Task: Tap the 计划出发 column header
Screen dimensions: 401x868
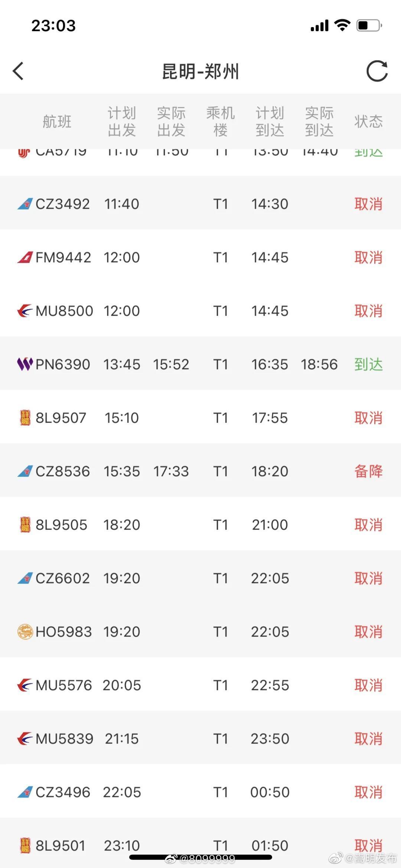Action: (121, 121)
